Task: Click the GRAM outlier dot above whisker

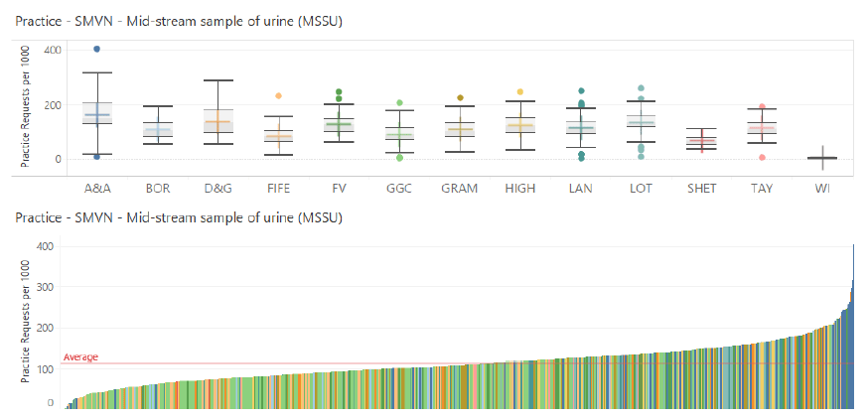Action: (x=460, y=98)
